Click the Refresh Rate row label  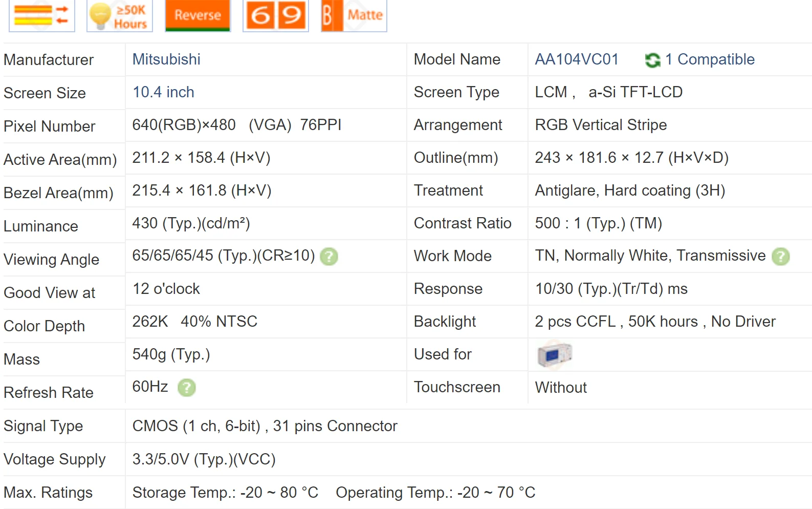(49, 393)
